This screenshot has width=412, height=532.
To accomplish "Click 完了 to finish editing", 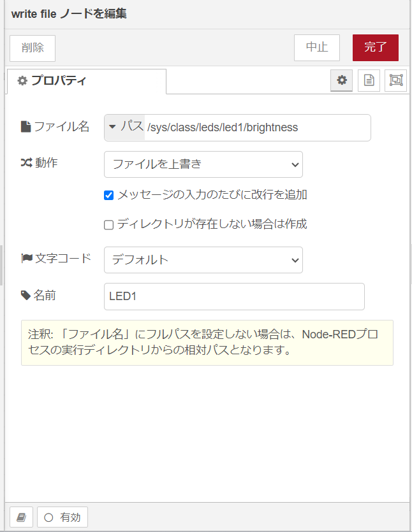I will click(375, 48).
